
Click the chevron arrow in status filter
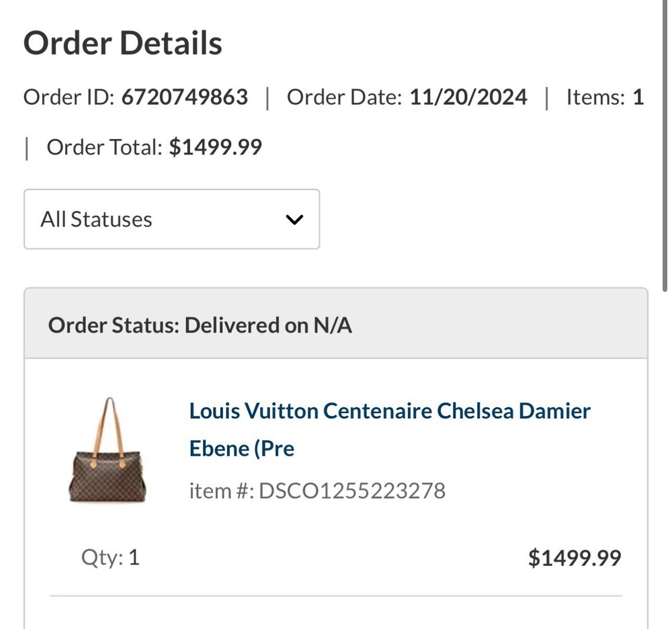[x=294, y=220]
